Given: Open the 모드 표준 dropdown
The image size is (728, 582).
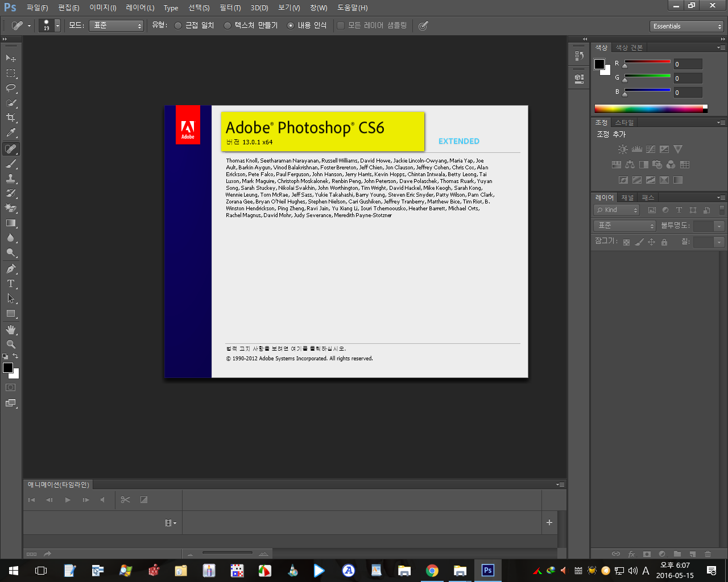Looking at the screenshot, I should tap(117, 26).
